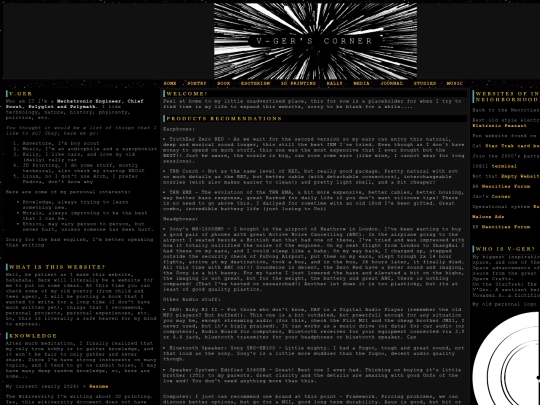Go to the JOURNAL page
Screen dimensions: 540x405
click(392, 83)
